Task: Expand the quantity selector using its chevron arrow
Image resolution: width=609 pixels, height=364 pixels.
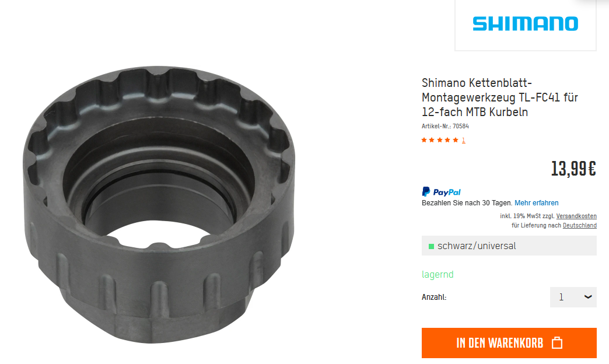Action: (x=588, y=297)
